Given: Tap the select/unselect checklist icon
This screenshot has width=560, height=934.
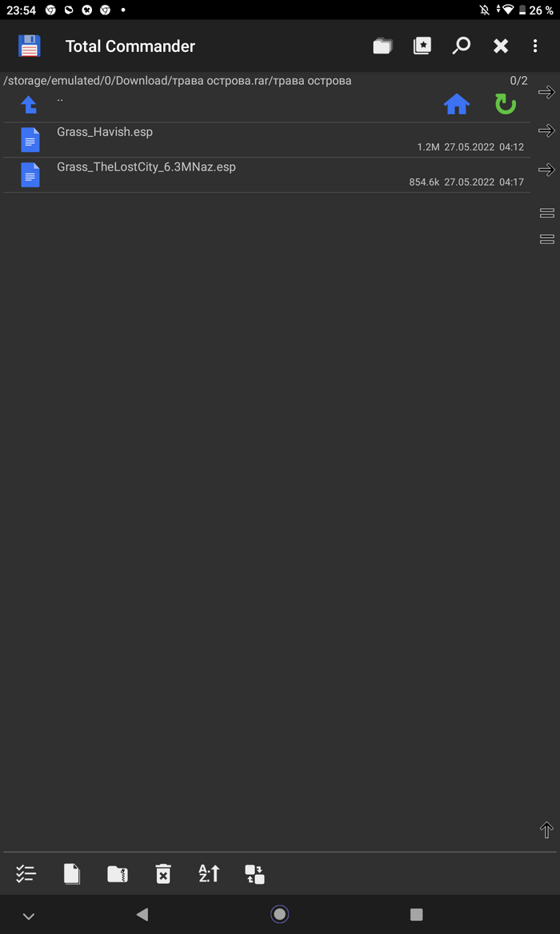Looking at the screenshot, I should [26, 874].
